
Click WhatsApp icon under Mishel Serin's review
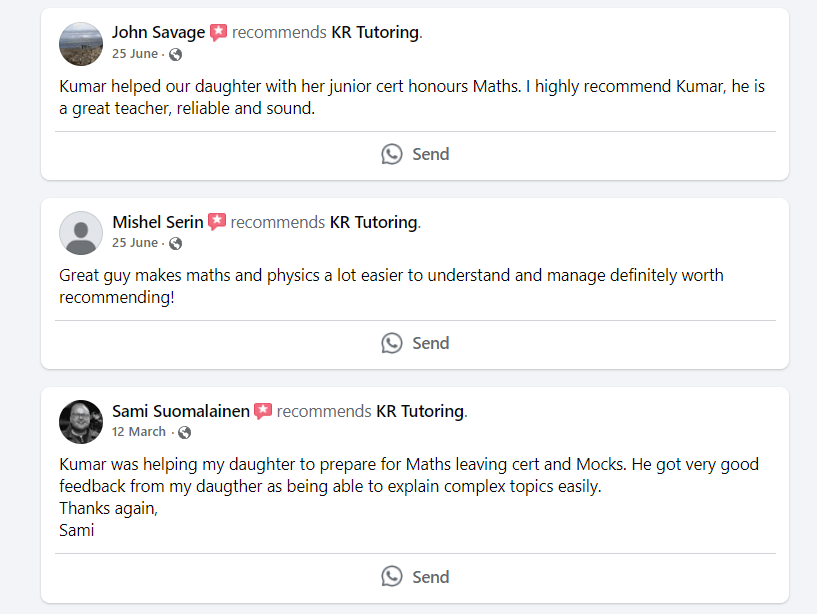click(392, 343)
